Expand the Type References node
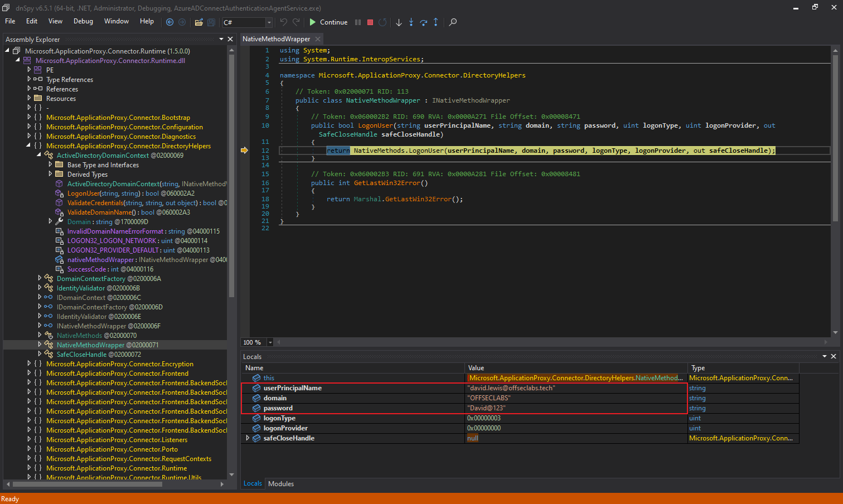 [29, 80]
